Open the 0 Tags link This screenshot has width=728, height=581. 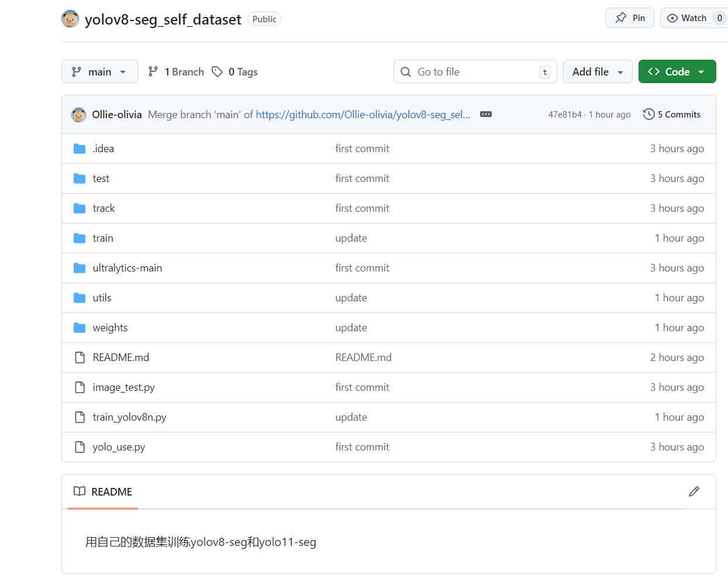click(234, 71)
